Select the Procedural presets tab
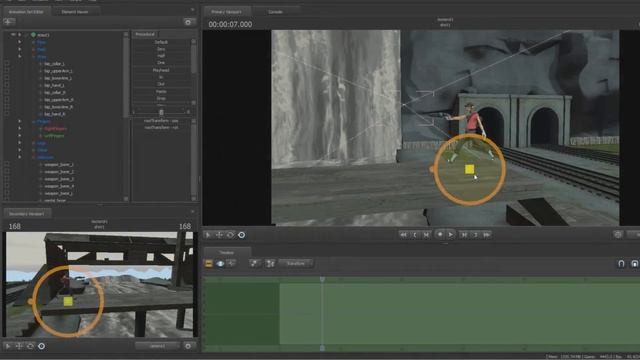The width and height of the screenshot is (640, 360). point(145,34)
